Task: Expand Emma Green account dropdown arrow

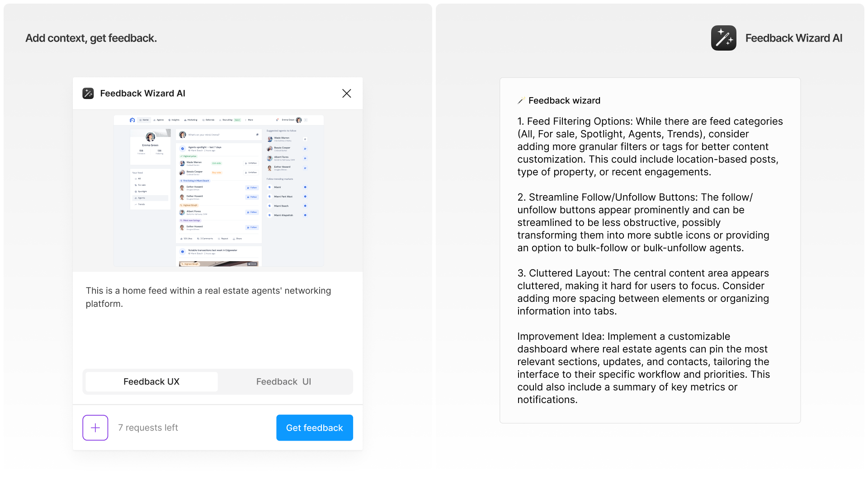Action: (x=306, y=120)
